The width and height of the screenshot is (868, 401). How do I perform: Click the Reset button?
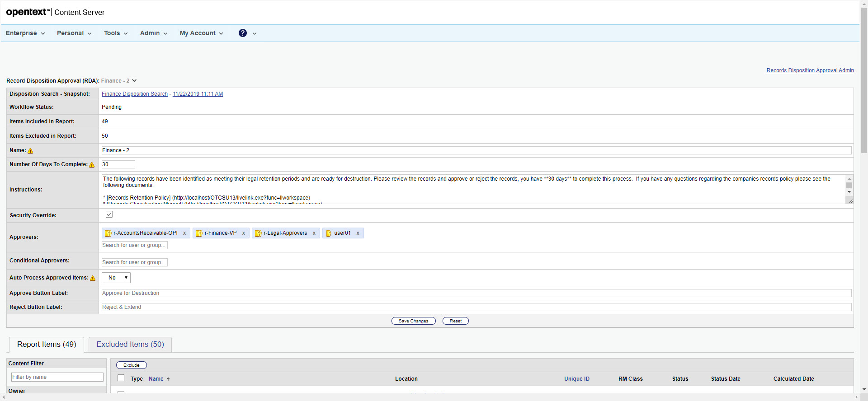coord(456,321)
